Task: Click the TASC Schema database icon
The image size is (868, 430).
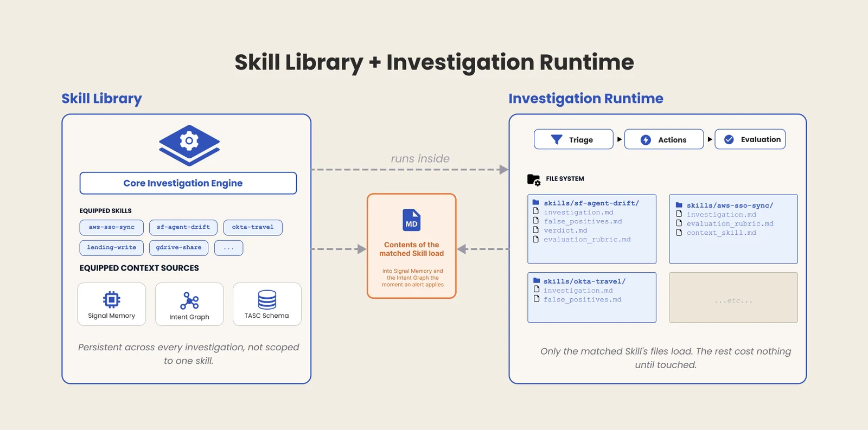Action: pos(267,299)
